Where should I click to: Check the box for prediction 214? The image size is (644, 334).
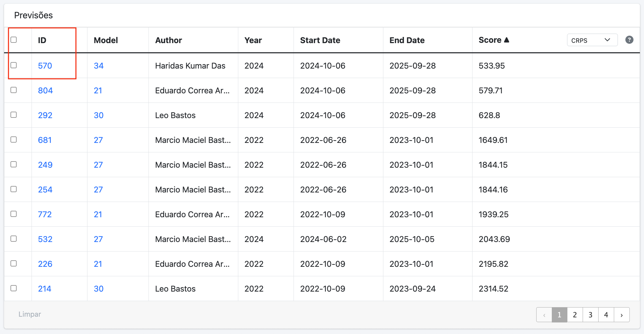click(14, 288)
